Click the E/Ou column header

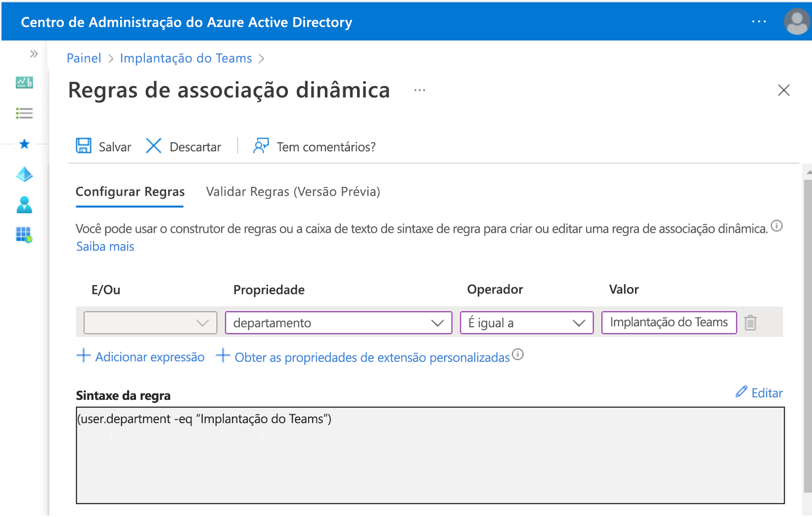click(106, 290)
